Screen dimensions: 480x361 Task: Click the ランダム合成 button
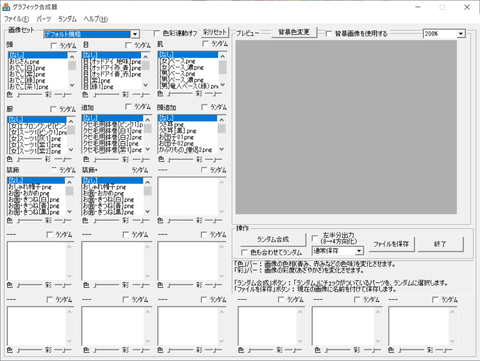(x=273, y=239)
